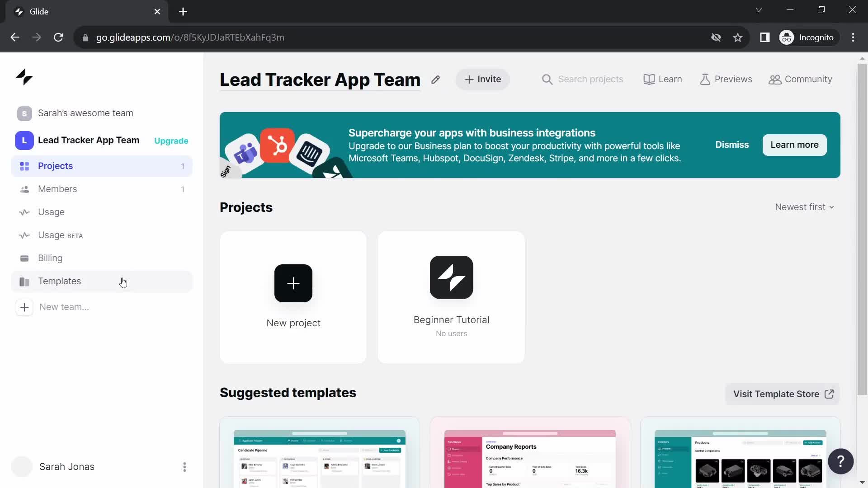This screenshot has height=488, width=868.
Task: Click the Usage analytics icon
Action: (x=25, y=212)
